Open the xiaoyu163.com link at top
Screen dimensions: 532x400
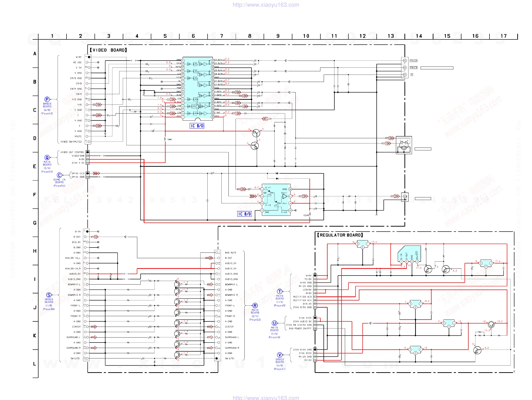point(266,5)
